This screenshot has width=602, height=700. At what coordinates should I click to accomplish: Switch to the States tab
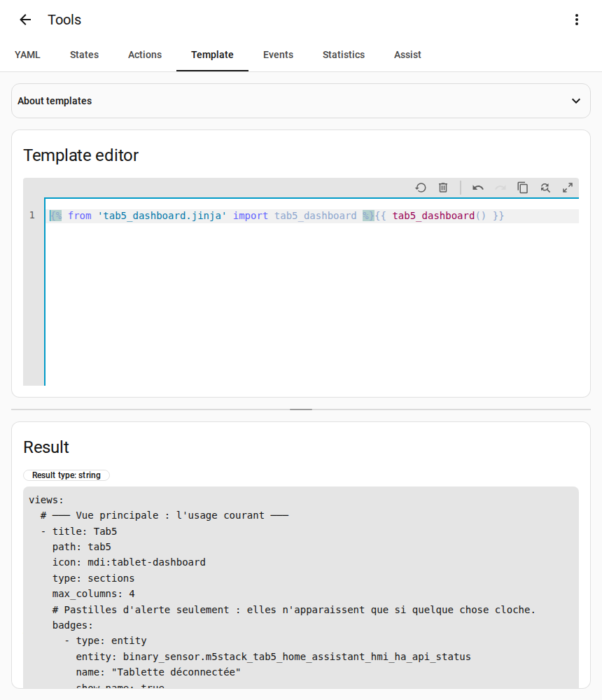(x=84, y=55)
